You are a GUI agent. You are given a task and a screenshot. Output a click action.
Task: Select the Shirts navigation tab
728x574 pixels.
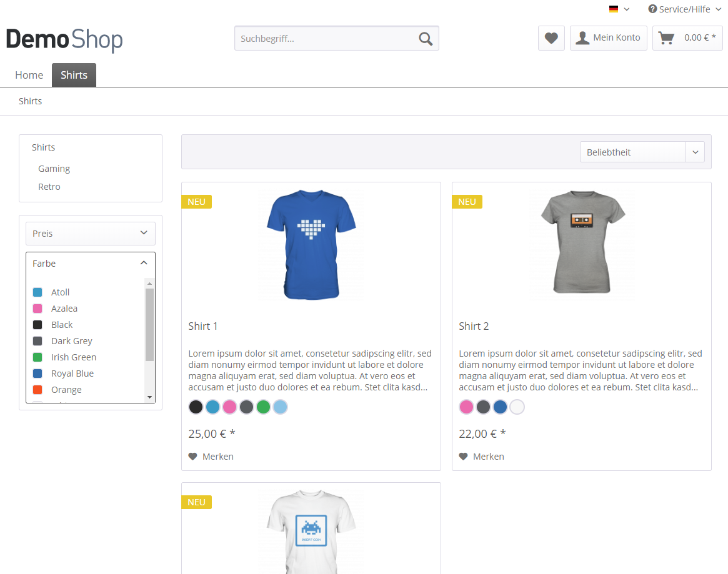point(74,75)
